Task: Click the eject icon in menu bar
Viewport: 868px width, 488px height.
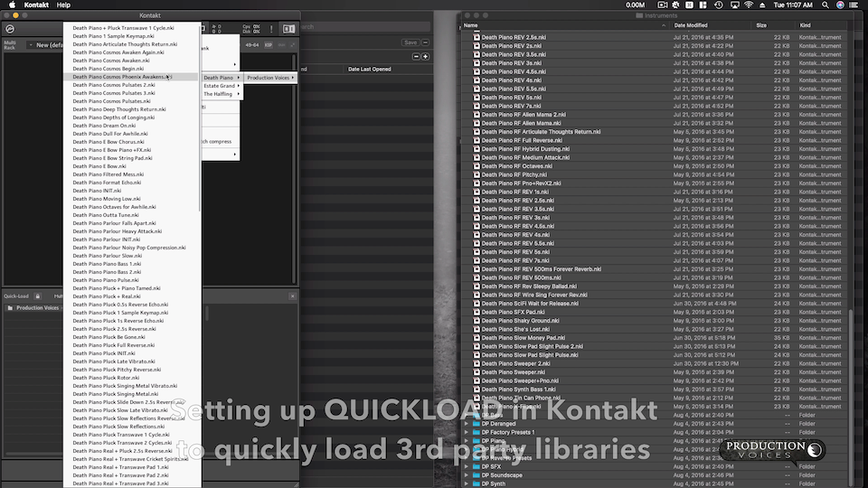Action: click(762, 5)
